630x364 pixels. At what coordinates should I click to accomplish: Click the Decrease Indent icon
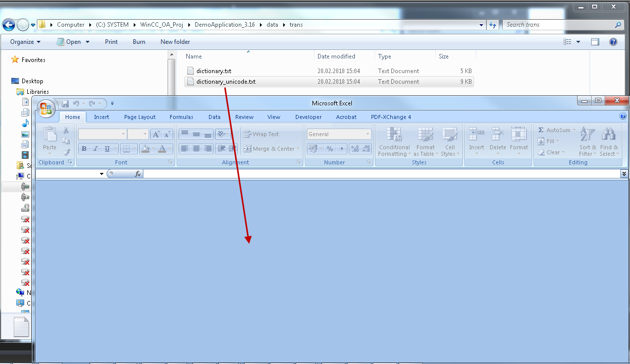221,149
